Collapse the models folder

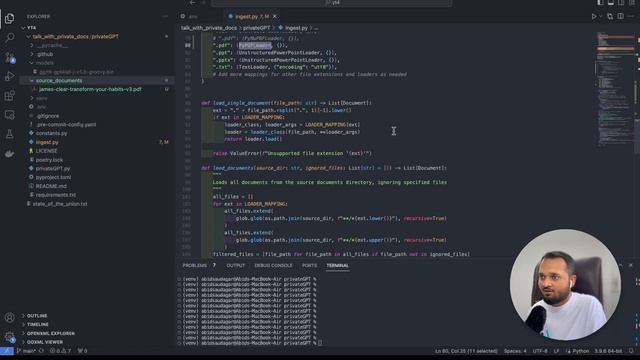click(x=44, y=63)
